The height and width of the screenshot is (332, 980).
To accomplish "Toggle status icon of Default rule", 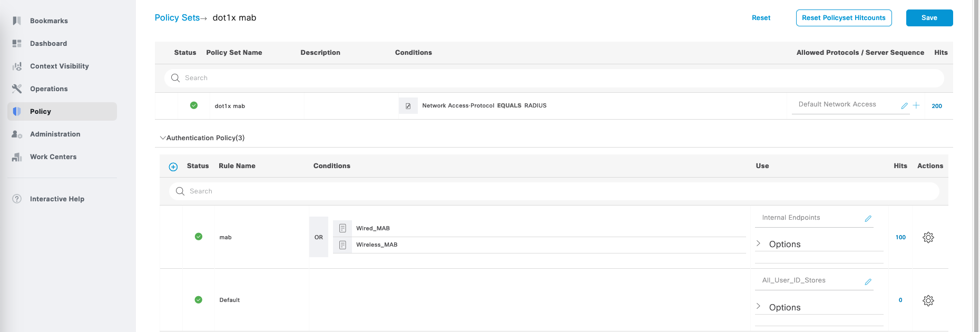I will pyautogui.click(x=199, y=300).
